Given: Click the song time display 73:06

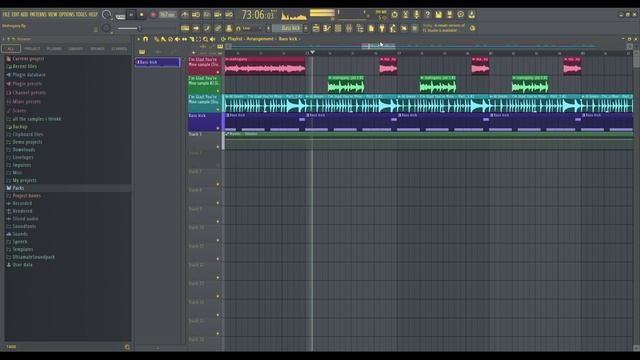Looking at the screenshot, I should [x=258, y=15].
